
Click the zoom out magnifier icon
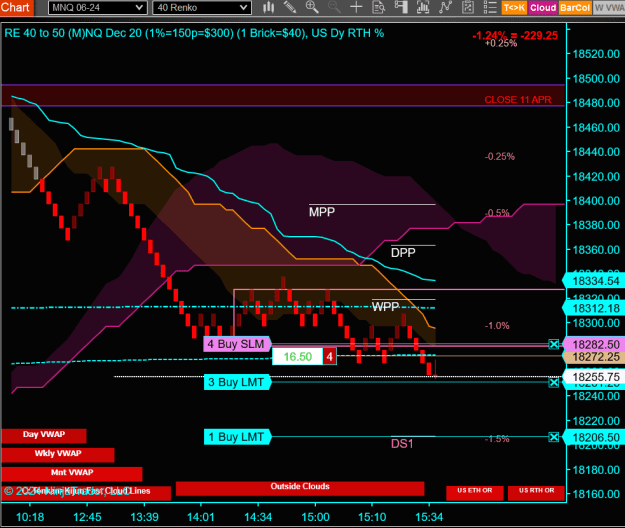(x=334, y=7)
